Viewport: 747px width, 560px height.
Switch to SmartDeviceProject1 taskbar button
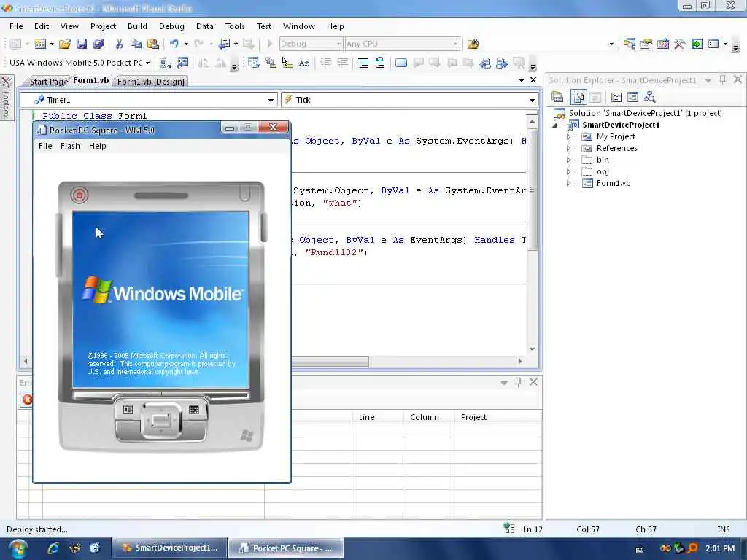coord(169,548)
